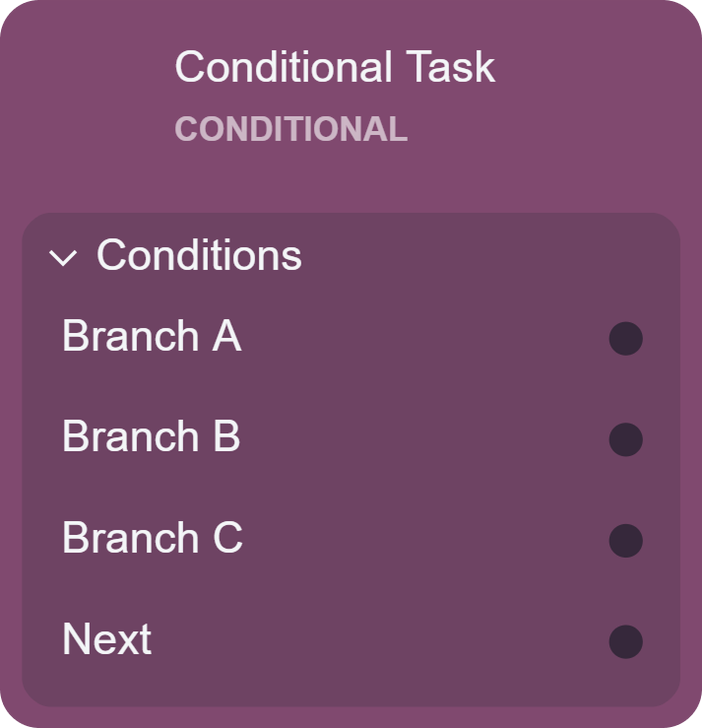Click the Branch C output port dot
The image size is (702, 728).
click(x=626, y=541)
